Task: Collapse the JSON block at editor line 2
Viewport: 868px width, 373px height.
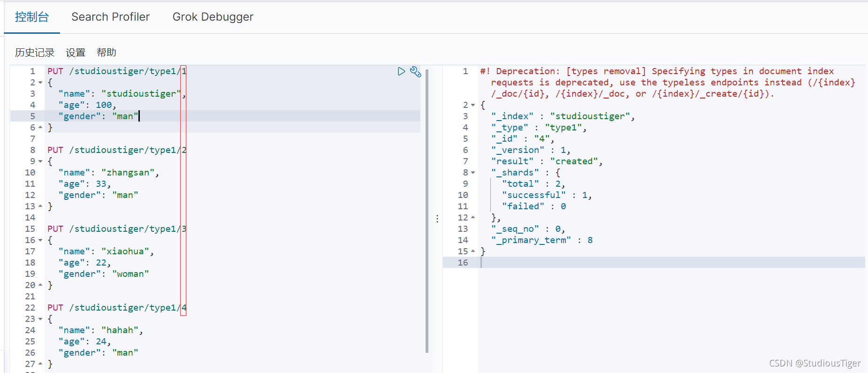Action: [40, 83]
